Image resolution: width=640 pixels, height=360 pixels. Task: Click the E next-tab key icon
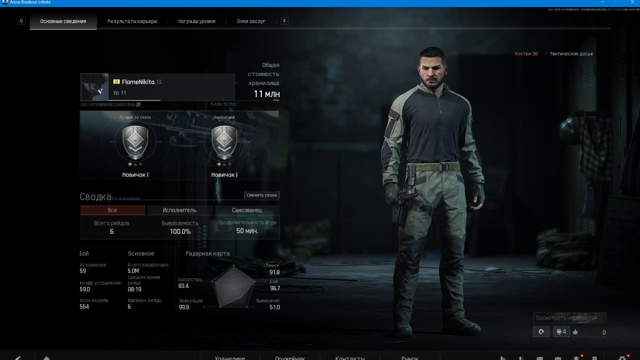pyautogui.click(x=284, y=21)
